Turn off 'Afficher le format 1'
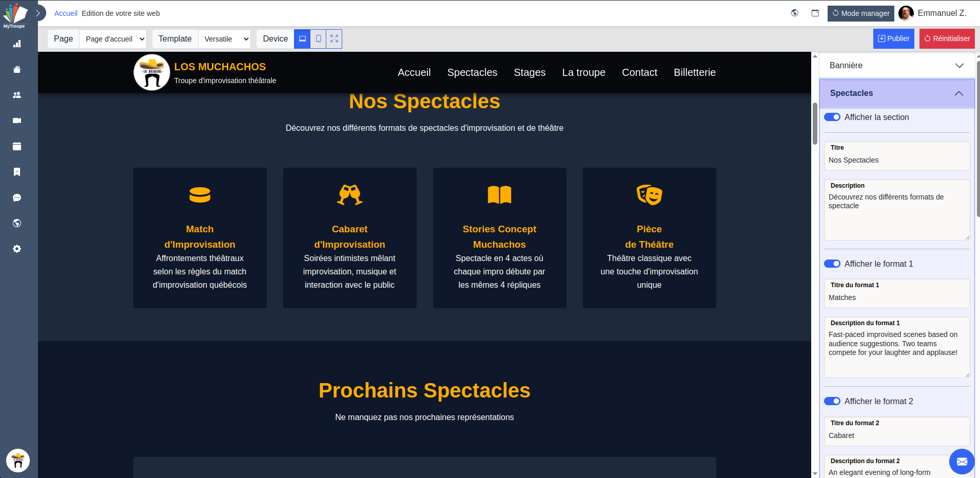 [832, 264]
